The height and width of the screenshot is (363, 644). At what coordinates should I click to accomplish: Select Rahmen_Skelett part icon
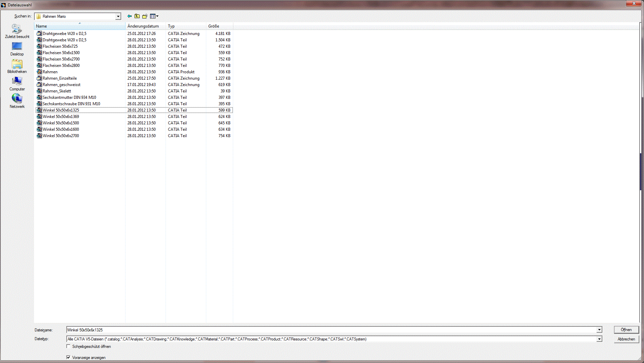coord(39,91)
